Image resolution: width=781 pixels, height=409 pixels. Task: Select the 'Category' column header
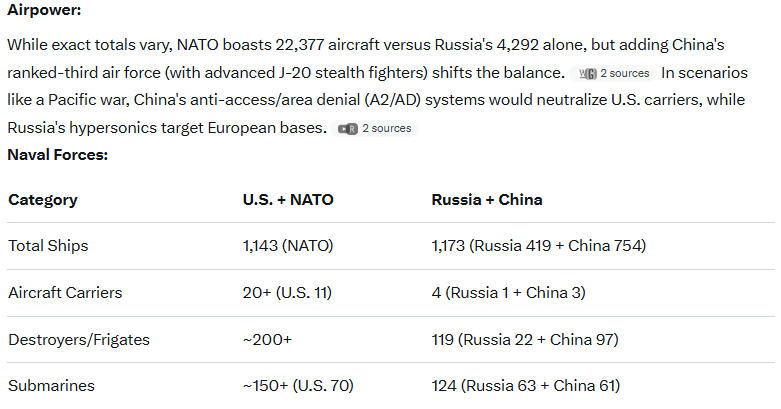tap(43, 200)
